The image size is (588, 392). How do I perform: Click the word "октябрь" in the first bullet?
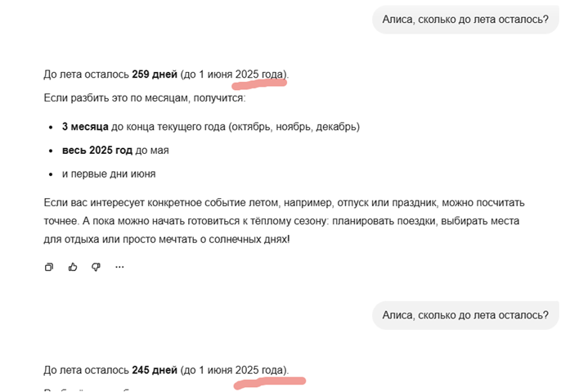[250, 127]
